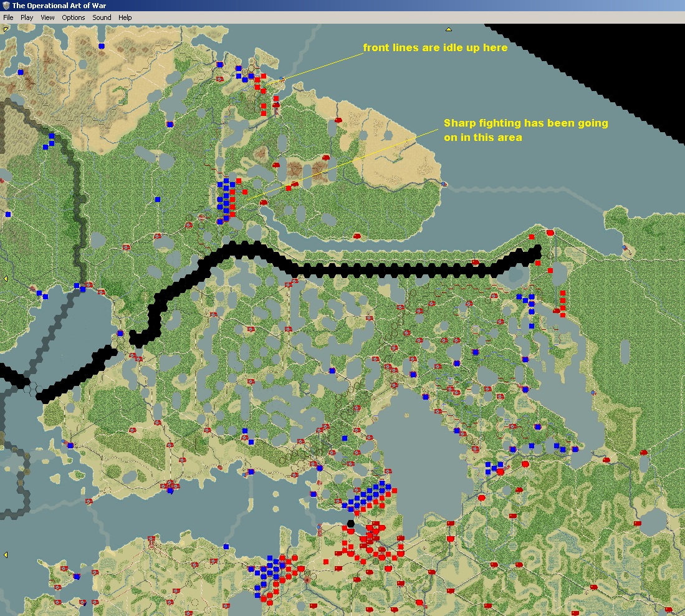Click the yellow scroll-up arrow at map top
Image resolution: width=685 pixels, height=616 pixels.
(448, 29)
